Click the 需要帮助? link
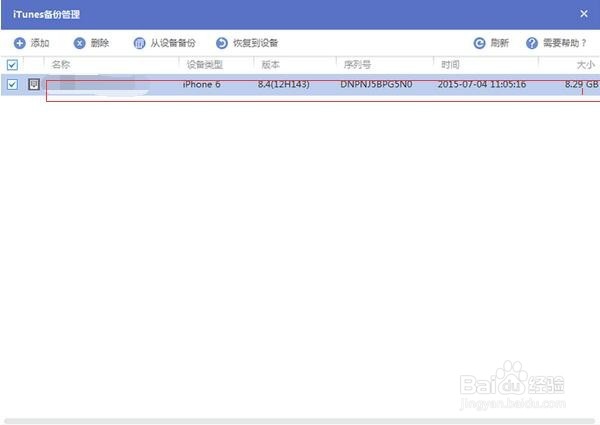The image size is (600, 425). 565,43
